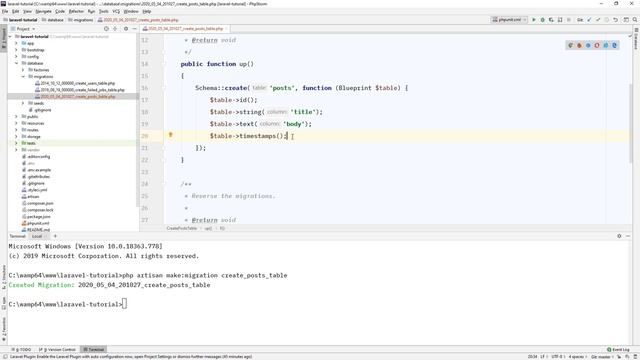Toggle the Terminal tool window button
Screen dimensions: 640x360
93,349
